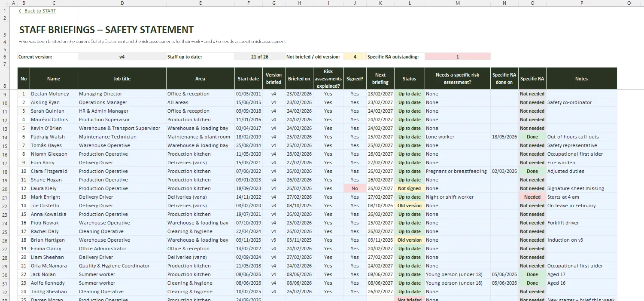Click the pink Specific RA outstanding value cell
This screenshot has width=644, height=301.
tap(458, 57)
